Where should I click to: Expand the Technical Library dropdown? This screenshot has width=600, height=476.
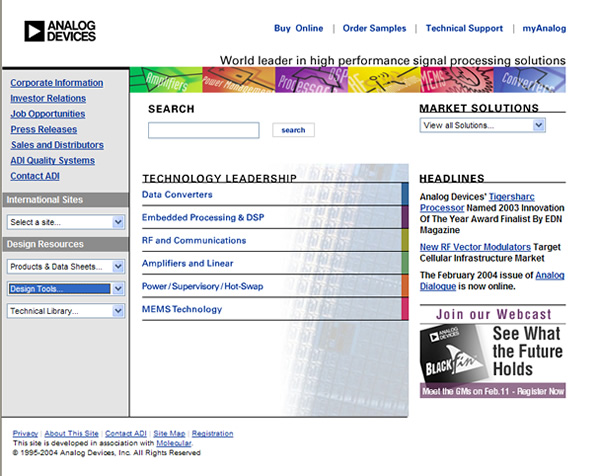(x=66, y=311)
